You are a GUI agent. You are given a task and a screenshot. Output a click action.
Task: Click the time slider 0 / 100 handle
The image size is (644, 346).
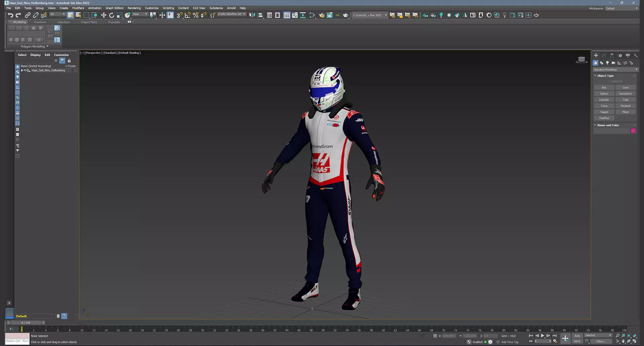26,323
